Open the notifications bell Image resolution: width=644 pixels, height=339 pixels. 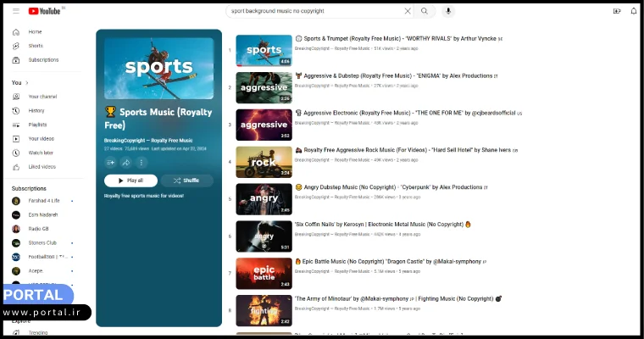(634, 11)
